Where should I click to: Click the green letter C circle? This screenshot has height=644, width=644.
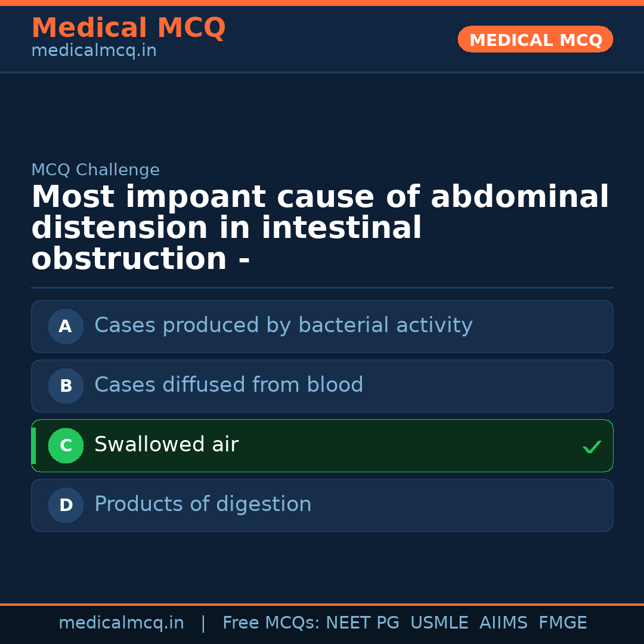coord(66,445)
